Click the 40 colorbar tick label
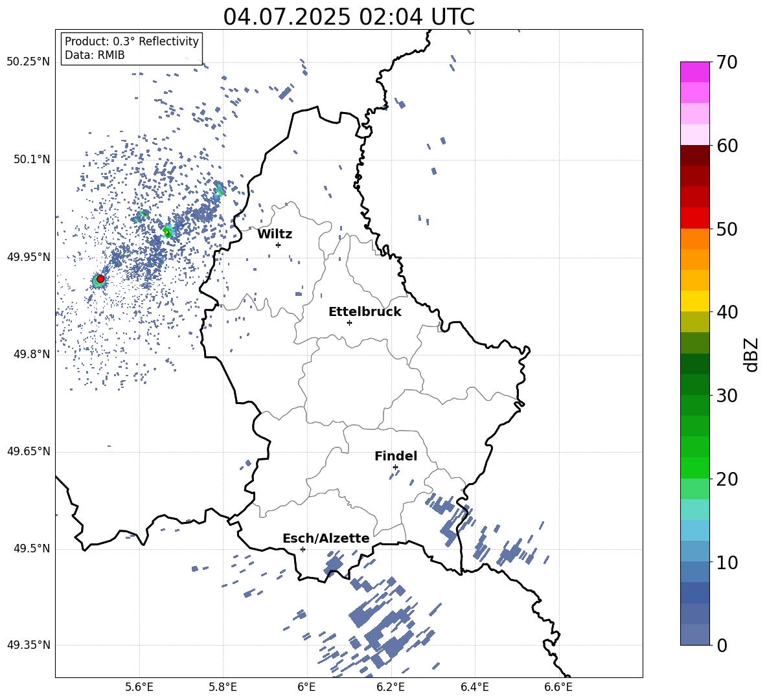This screenshot has height=700, width=767. click(x=727, y=312)
